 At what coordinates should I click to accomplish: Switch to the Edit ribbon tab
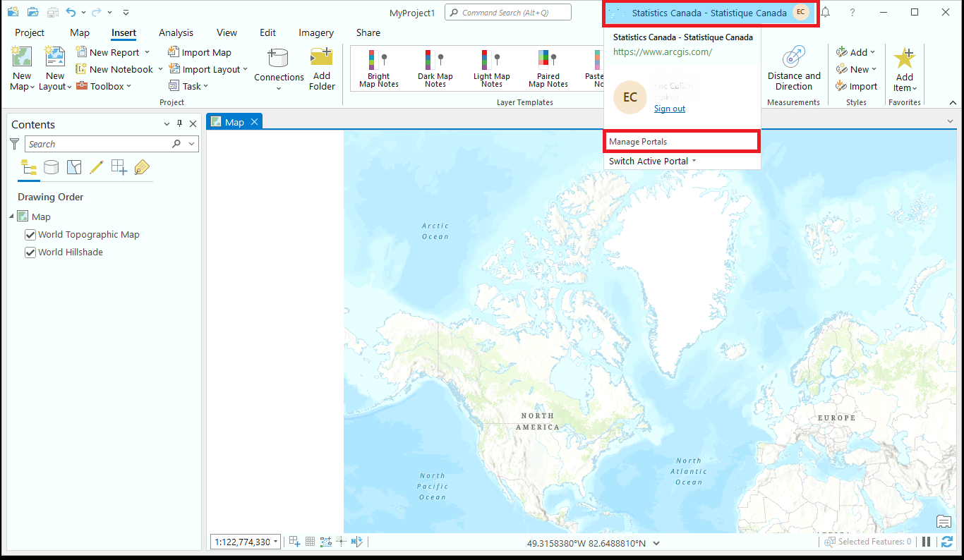tap(267, 32)
